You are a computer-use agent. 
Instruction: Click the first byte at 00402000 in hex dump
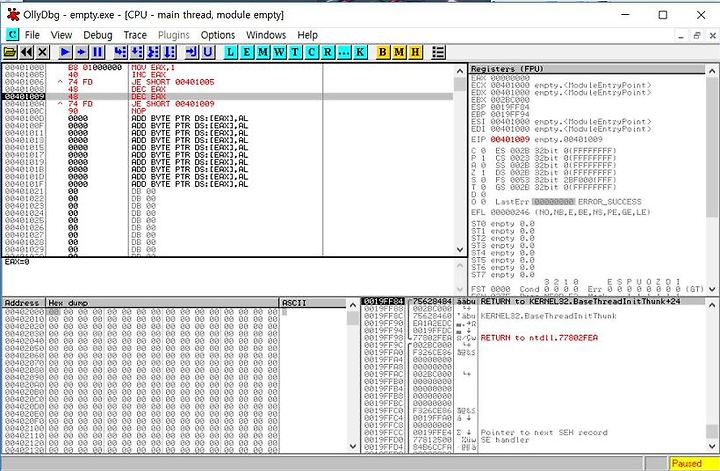53,312
